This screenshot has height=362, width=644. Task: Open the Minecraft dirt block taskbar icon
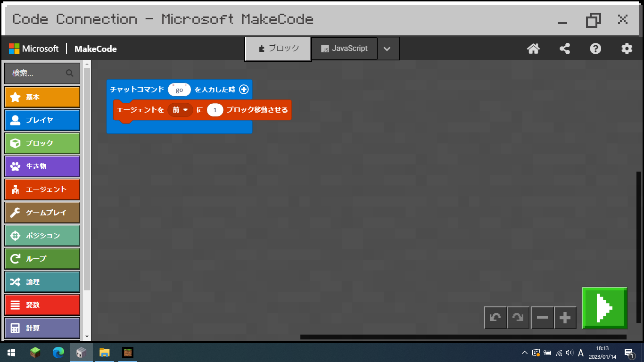tap(128, 353)
